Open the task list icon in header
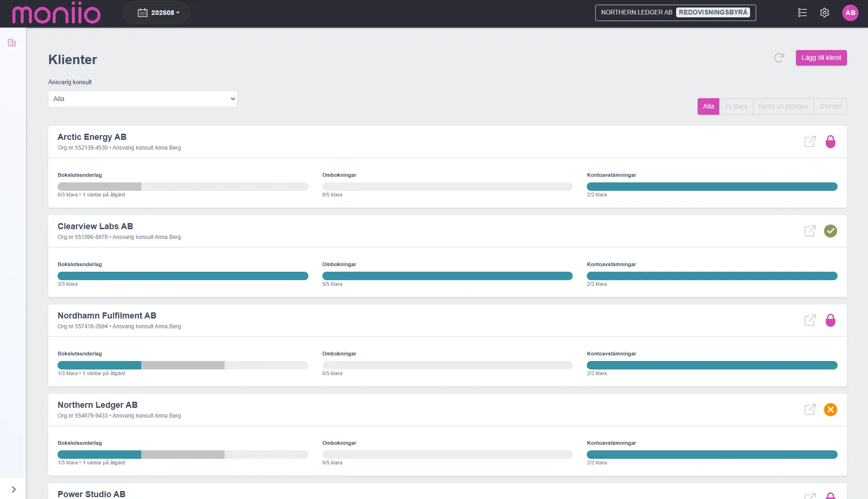Screen dimensions: 868x499 [x=802, y=13]
